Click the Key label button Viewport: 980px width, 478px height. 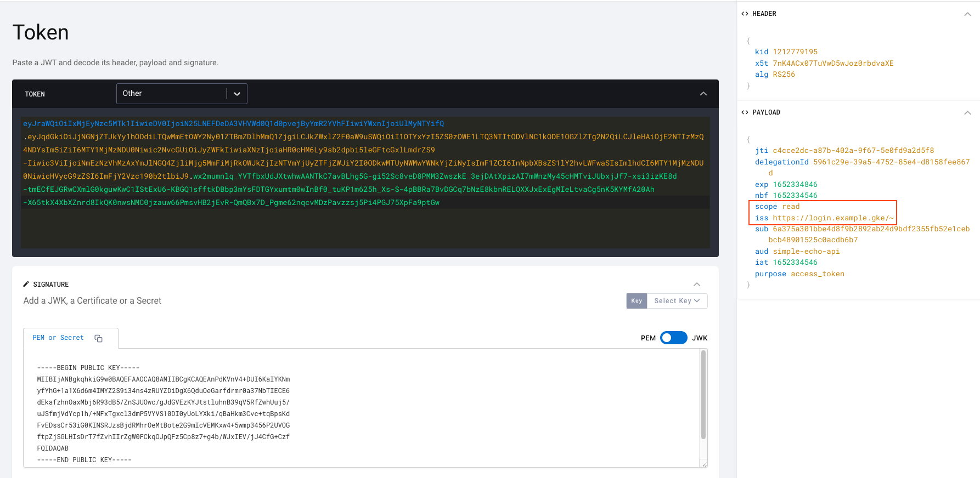637,301
